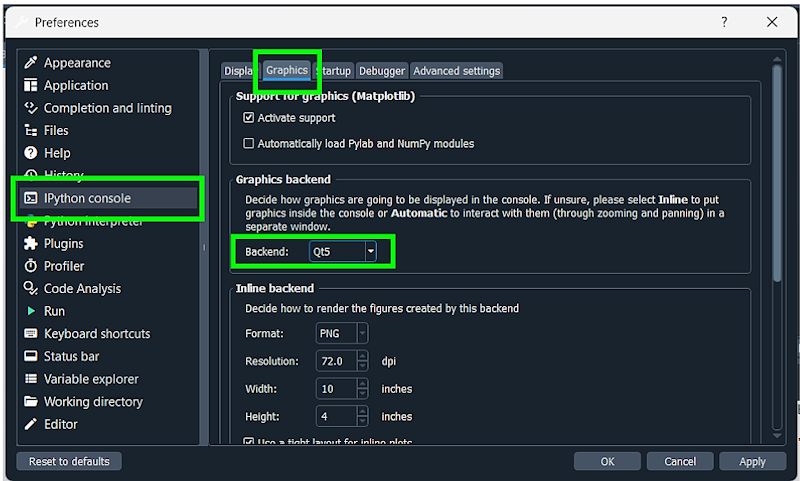Screen dimensions: 800x481
Task: Click the Cancel button
Action: click(680, 461)
